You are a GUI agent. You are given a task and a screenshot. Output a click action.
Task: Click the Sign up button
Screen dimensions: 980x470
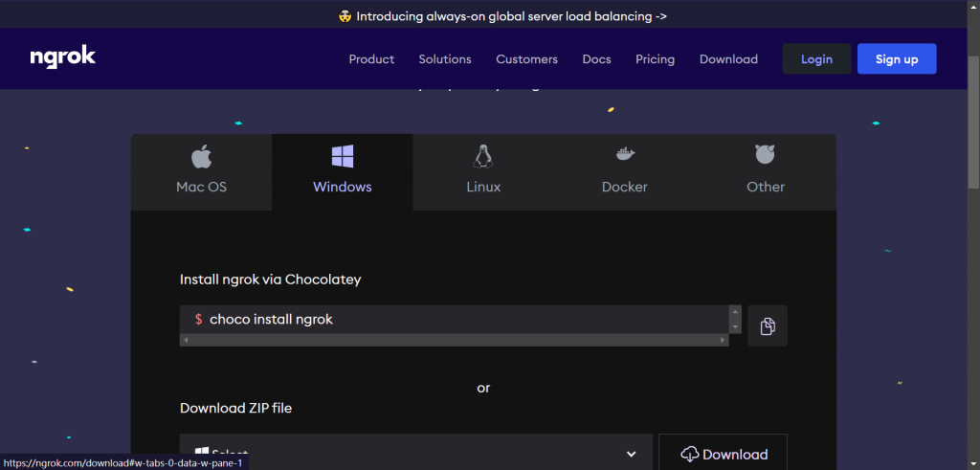(x=897, y=59)
